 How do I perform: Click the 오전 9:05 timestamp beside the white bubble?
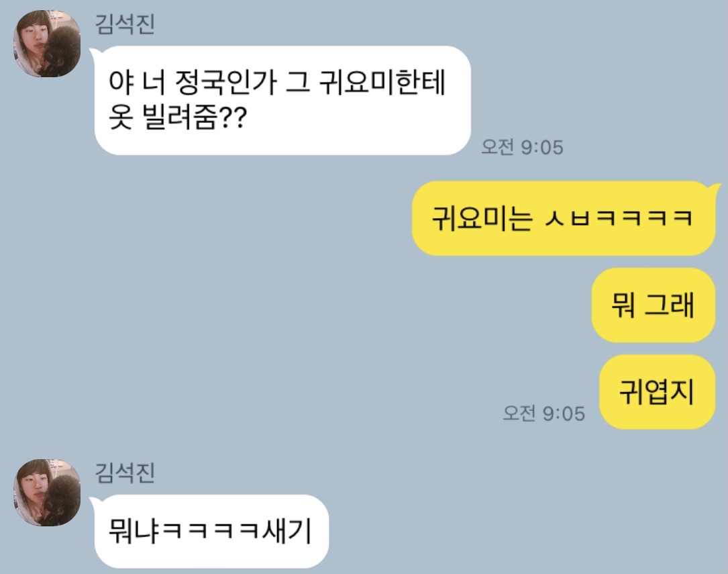pos(522,147)
